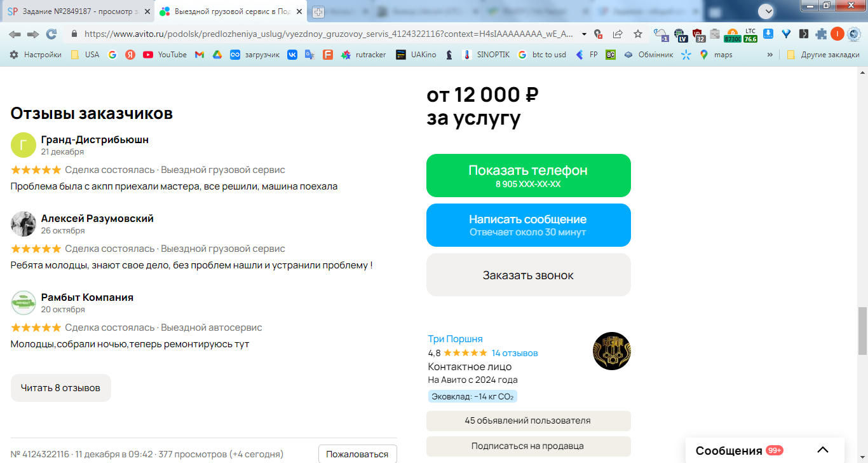Expand the Сообщения chat panel chevron
The width and height of the screenshot is (868, 463).
(823, 450)
